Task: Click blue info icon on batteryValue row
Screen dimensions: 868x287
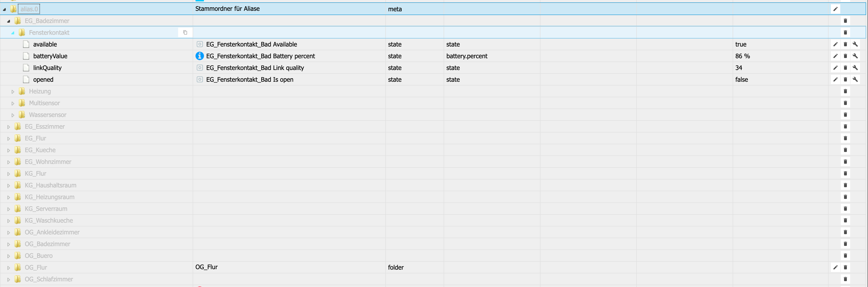Action: click(199, 56)
